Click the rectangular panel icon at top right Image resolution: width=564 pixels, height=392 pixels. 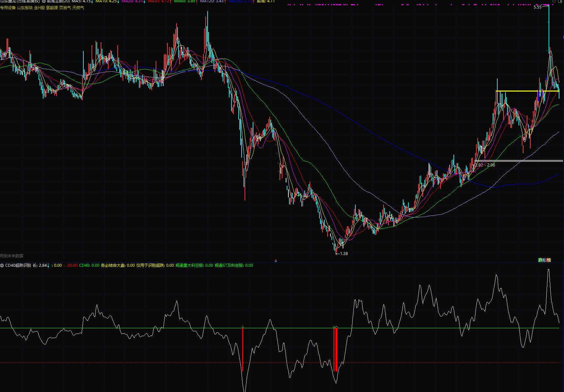pyautogui.click(x=560, y=1)
